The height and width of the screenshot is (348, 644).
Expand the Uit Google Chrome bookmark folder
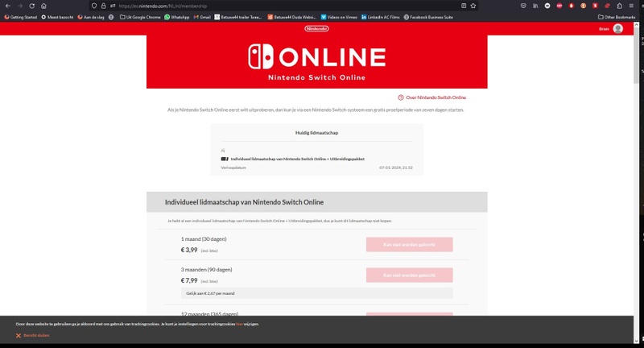[140, 17]
